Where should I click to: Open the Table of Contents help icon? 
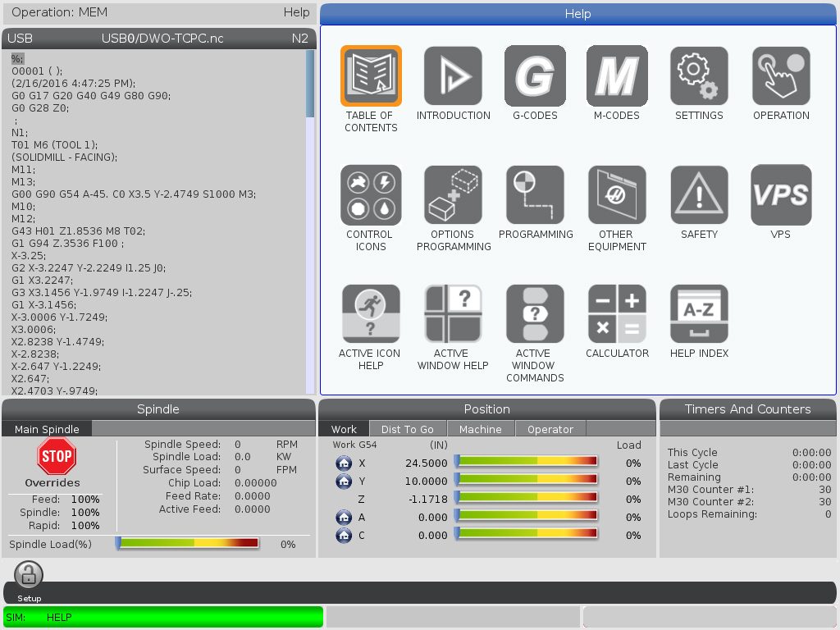[371, 76]
